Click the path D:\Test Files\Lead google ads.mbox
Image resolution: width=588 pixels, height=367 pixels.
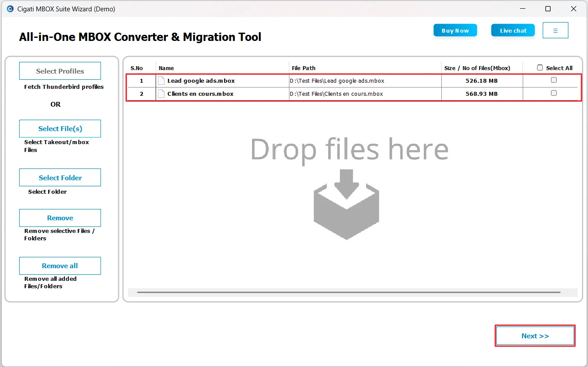(x=337, y=81)
